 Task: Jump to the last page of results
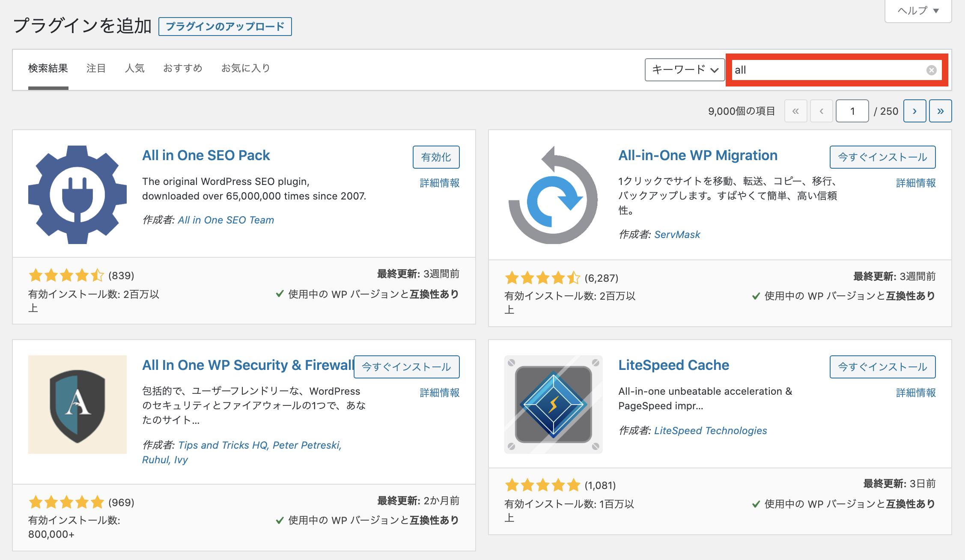click(941, 111)
